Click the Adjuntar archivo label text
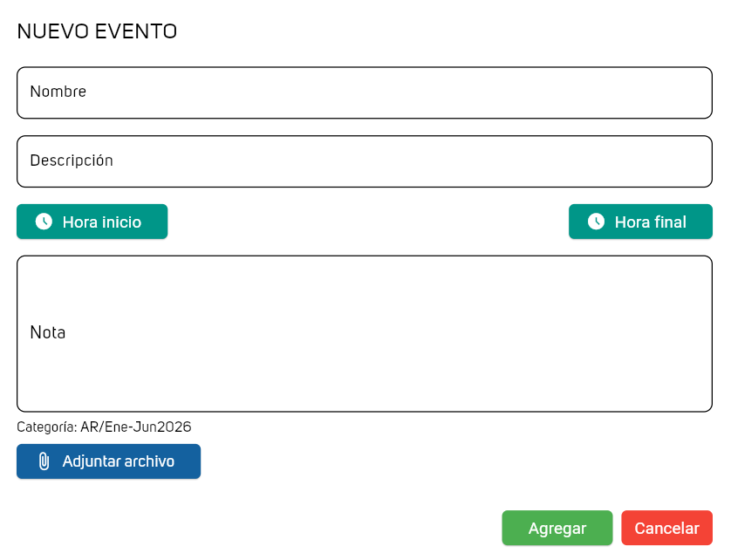731x560 pixels. click(x=119, y=461)
